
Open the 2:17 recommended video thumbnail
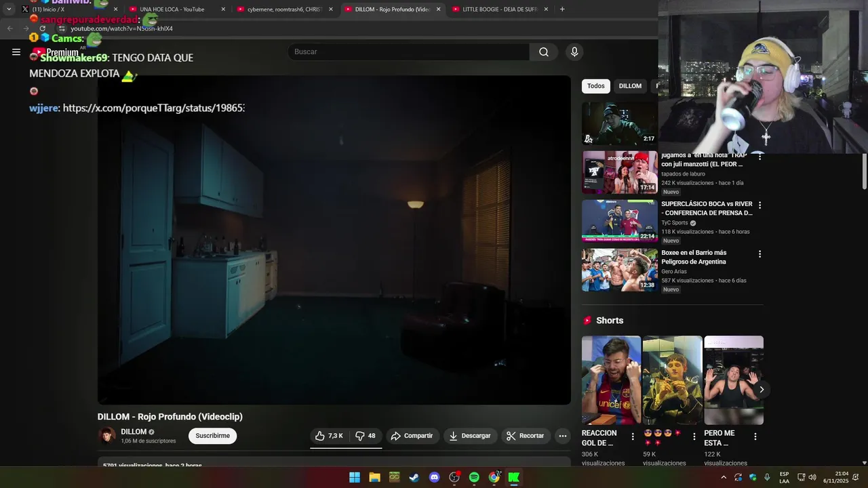tap(619, 124)
